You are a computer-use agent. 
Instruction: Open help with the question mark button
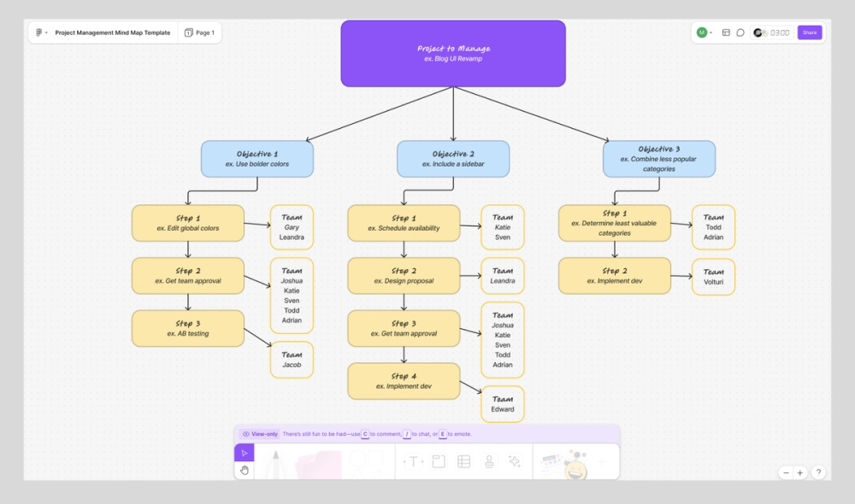pyautogui.click(x=818, y=472)
